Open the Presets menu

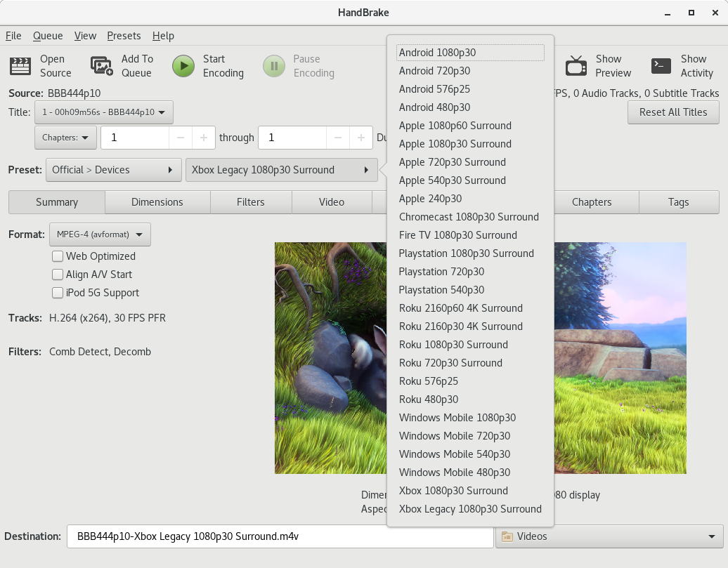pyautogui.click(x=124, y=36)
